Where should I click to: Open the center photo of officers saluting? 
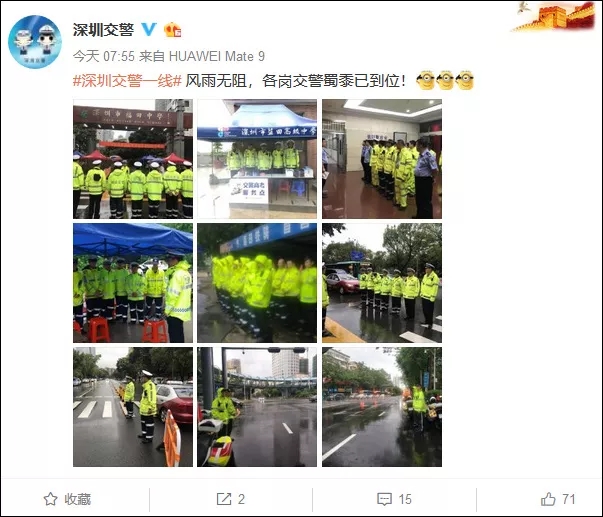pyautogui.click(x=257, y=283)
